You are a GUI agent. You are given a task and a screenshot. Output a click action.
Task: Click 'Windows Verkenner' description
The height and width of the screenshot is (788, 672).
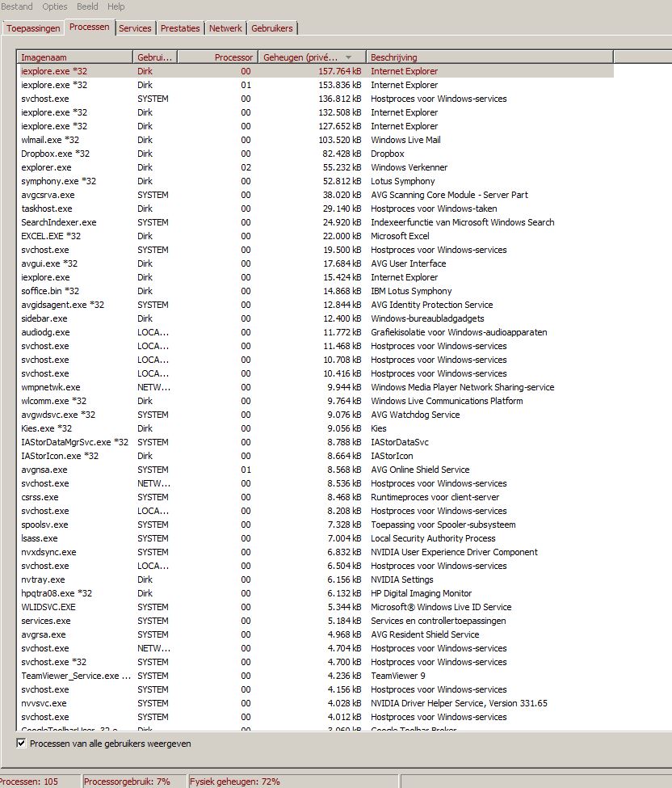pyautogui.click(x=409, y=167)
